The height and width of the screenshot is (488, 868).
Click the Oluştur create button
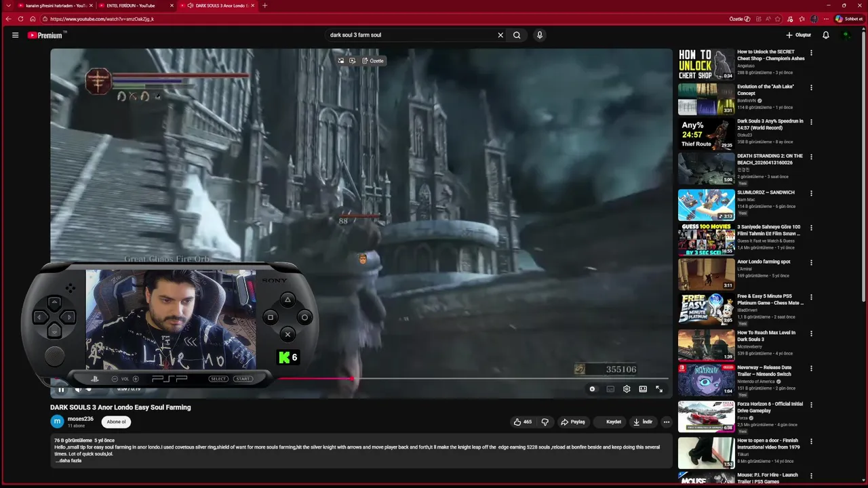[799, 35]
